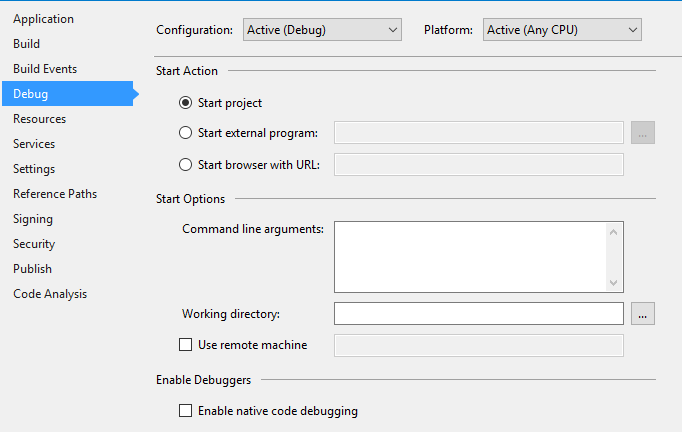This screenshot has width=682, height=432.
Task: Open the Settings tab
Action: tap(34, 169)
